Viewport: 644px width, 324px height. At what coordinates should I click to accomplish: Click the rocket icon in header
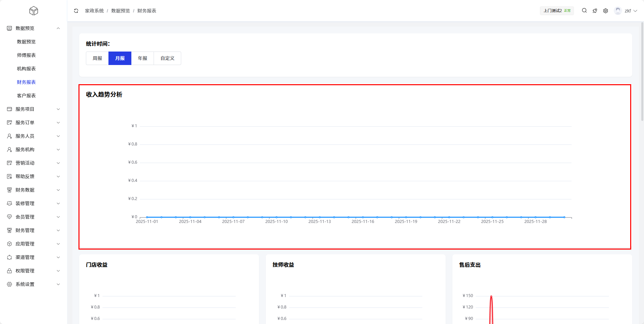coord(595,11)
